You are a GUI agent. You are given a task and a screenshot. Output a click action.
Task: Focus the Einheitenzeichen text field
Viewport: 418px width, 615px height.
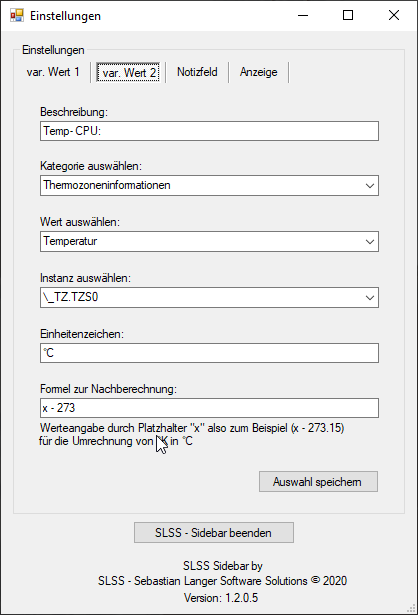click(x=209, y=353)
